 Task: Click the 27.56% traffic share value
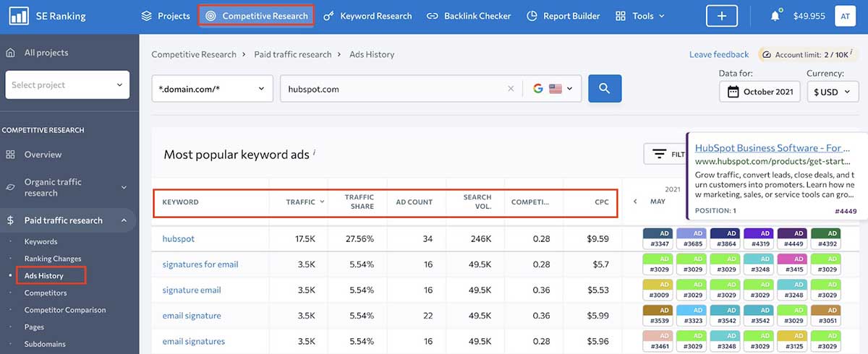coord(360,238)
